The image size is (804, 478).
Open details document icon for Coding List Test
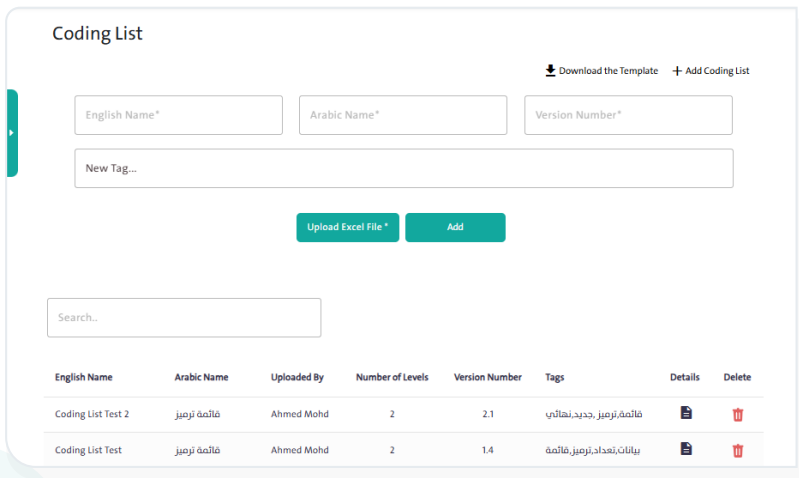(x=686, y=449)
